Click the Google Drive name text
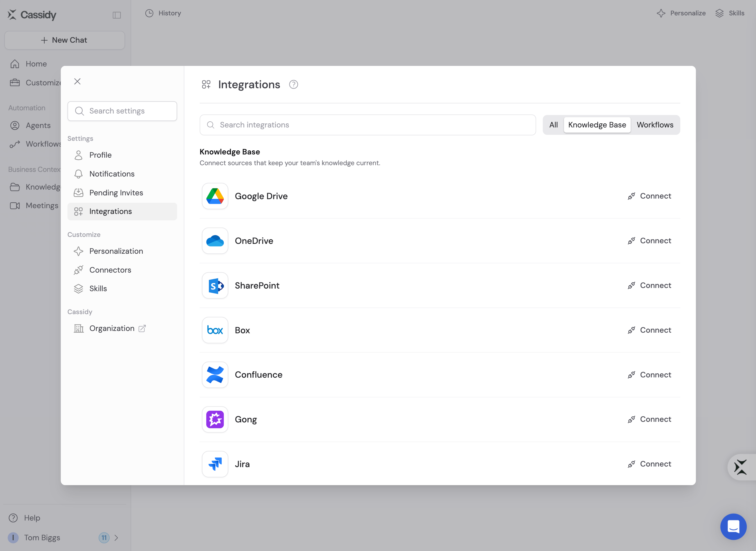 261,196
